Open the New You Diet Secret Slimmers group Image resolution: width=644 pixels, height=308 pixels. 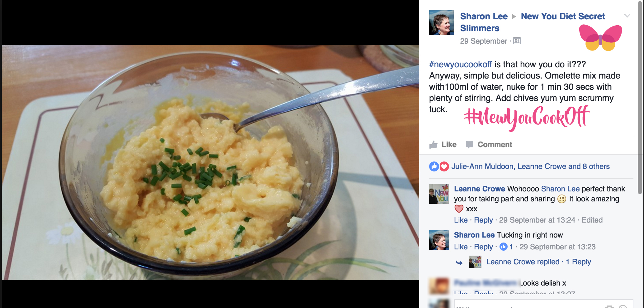(x=533, y=22)
